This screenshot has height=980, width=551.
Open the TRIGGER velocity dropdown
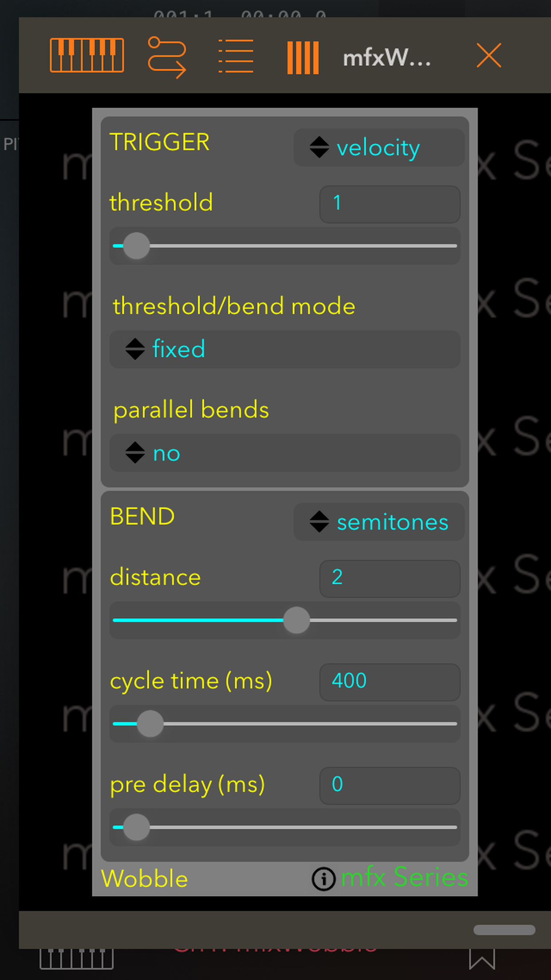[378, 148]
